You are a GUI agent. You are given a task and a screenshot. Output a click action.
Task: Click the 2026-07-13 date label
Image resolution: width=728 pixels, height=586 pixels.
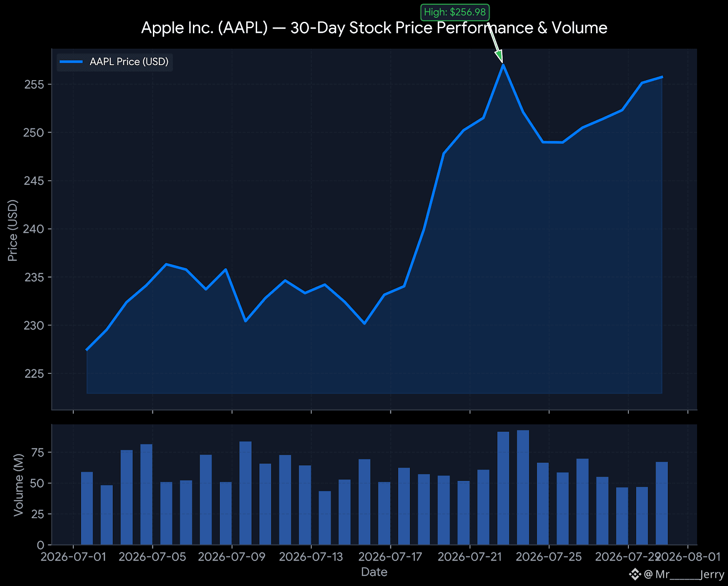(311, 557)
